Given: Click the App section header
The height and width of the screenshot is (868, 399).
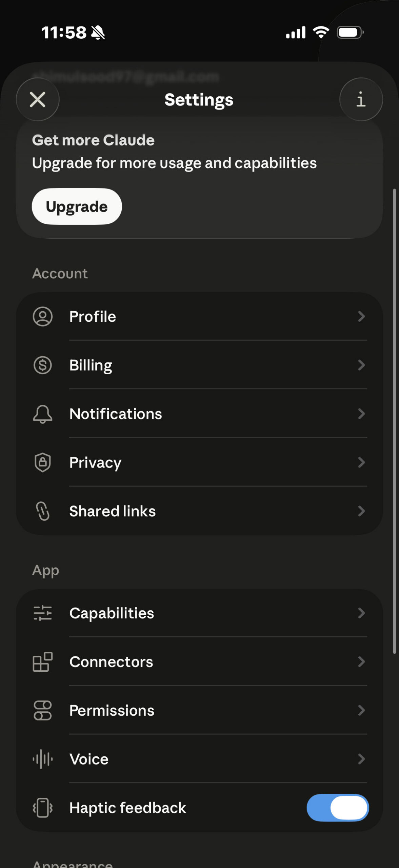Looking at the screenshot, I should coord(45,571).
